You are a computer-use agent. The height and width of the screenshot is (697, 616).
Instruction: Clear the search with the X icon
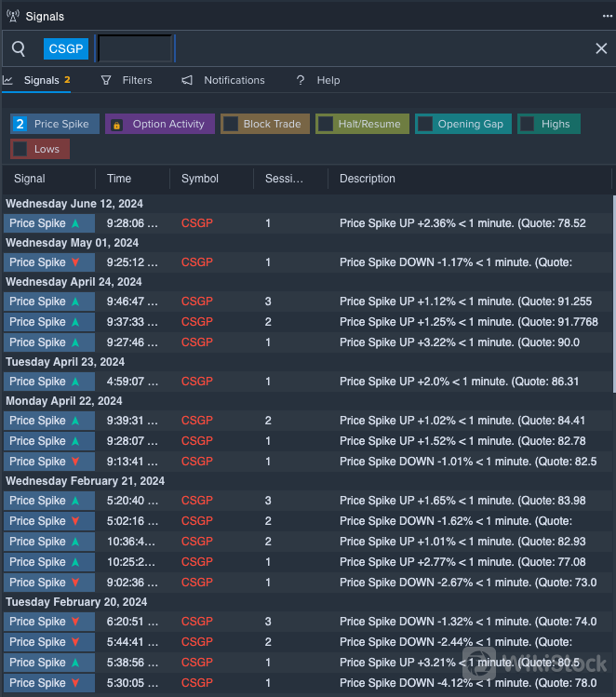(x=600, y=48)
